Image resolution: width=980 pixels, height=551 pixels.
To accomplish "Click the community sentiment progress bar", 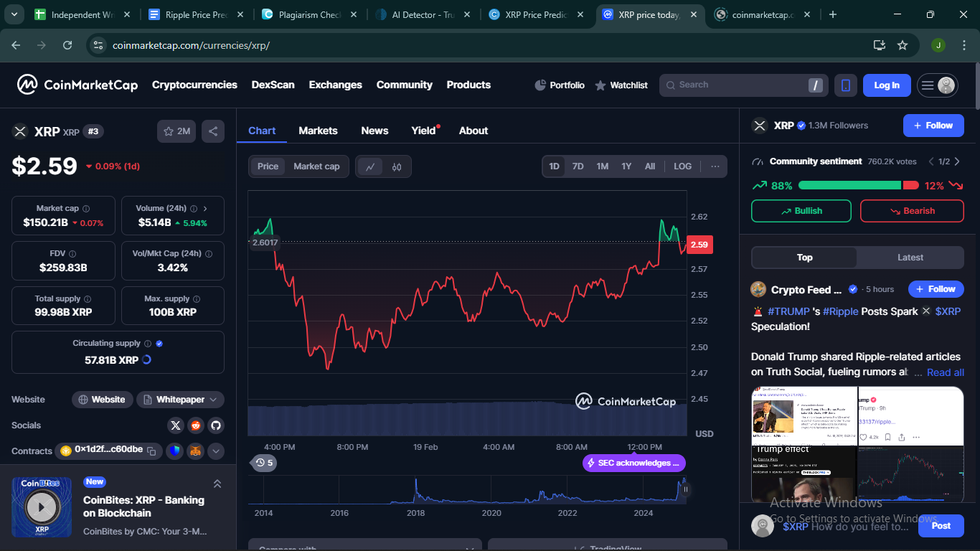I will point(858,185).
